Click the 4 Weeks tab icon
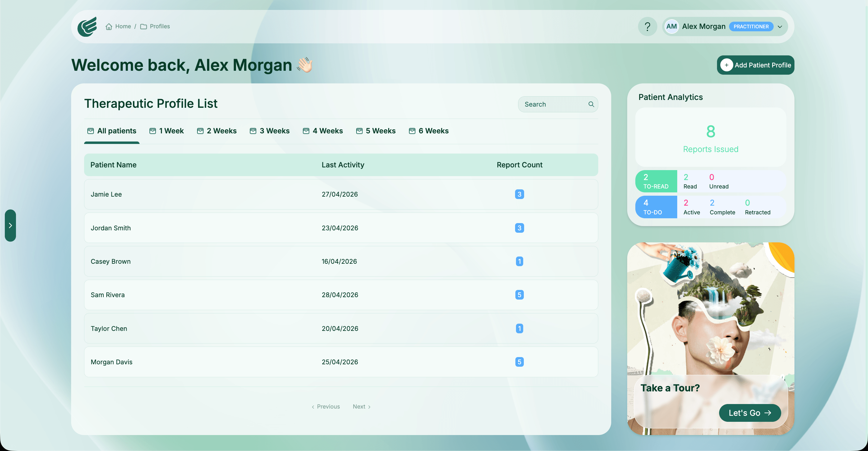 (x=306, y=131)
